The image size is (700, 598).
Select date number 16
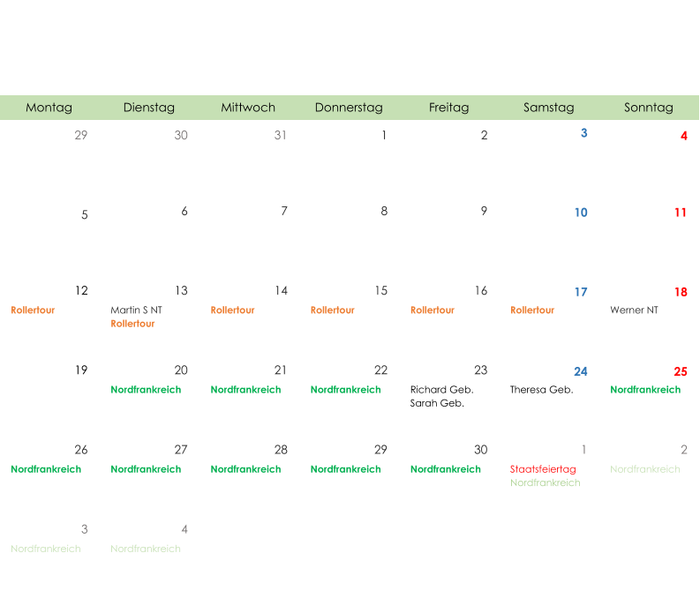coord(481,291)
